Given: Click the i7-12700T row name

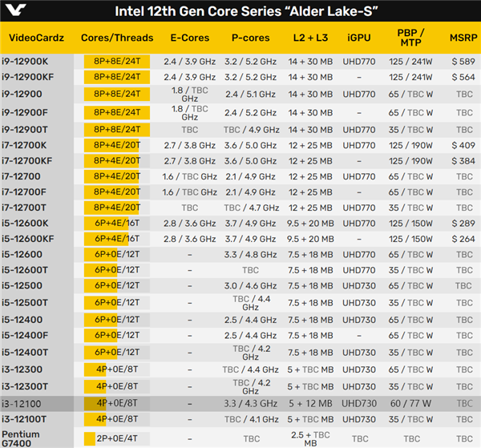Looking at the screenshot, I should 23,208.
